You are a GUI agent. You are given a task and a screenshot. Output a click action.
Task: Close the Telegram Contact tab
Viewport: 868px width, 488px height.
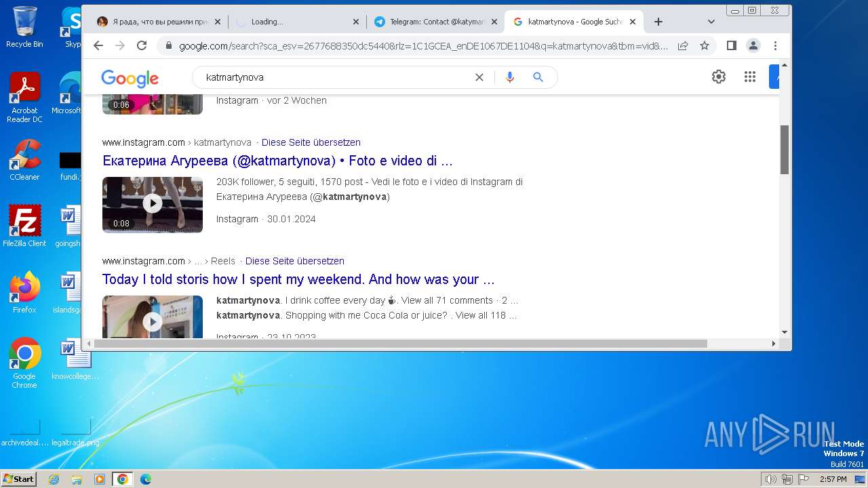click(494, 22)
